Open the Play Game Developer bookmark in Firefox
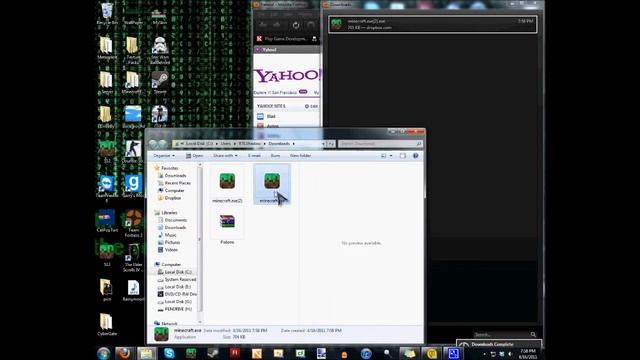 tap(282, 39)
